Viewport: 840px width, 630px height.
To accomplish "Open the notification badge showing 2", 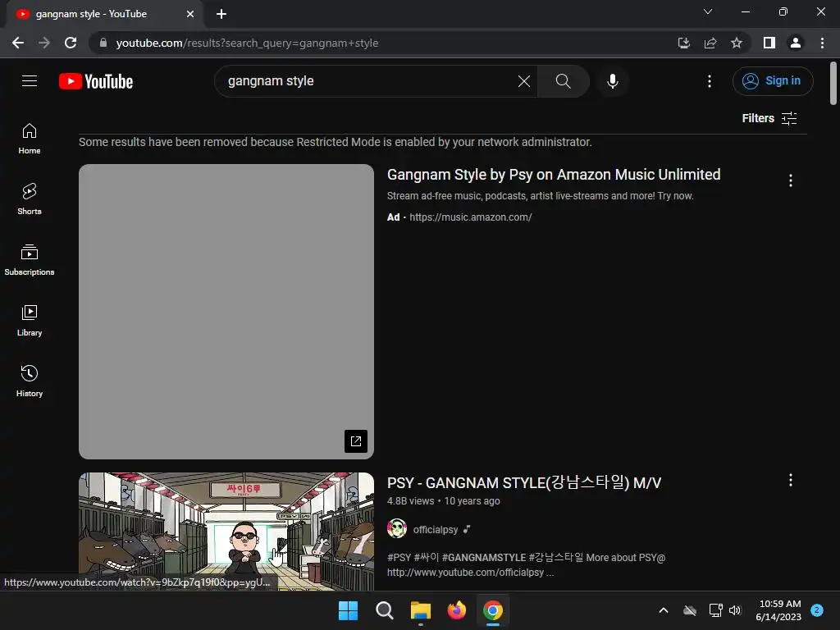I will pos(817,610).
